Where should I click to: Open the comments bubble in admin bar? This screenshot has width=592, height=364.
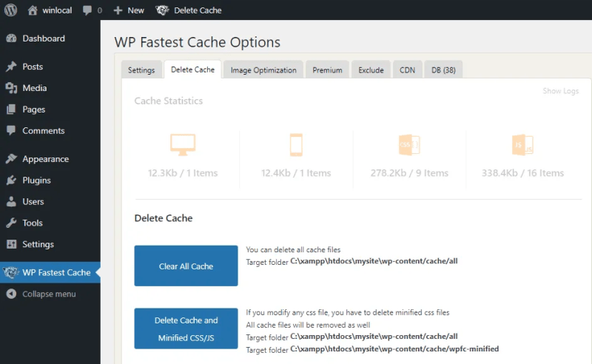point(87,10)
